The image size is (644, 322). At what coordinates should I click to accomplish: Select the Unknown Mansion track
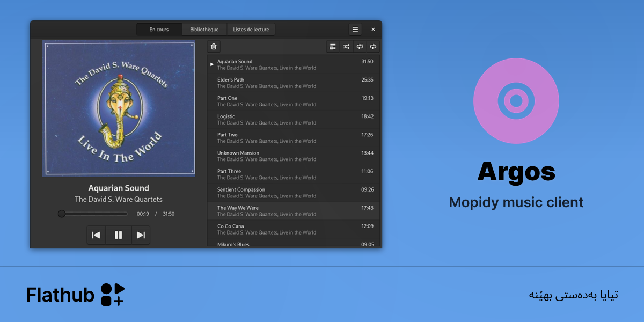coord(294,156)
